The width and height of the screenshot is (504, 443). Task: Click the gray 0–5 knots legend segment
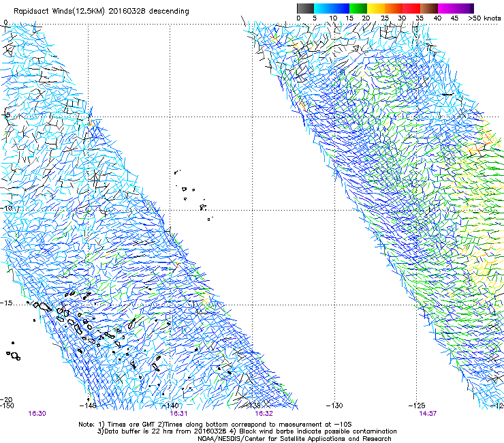coord(305,8)
